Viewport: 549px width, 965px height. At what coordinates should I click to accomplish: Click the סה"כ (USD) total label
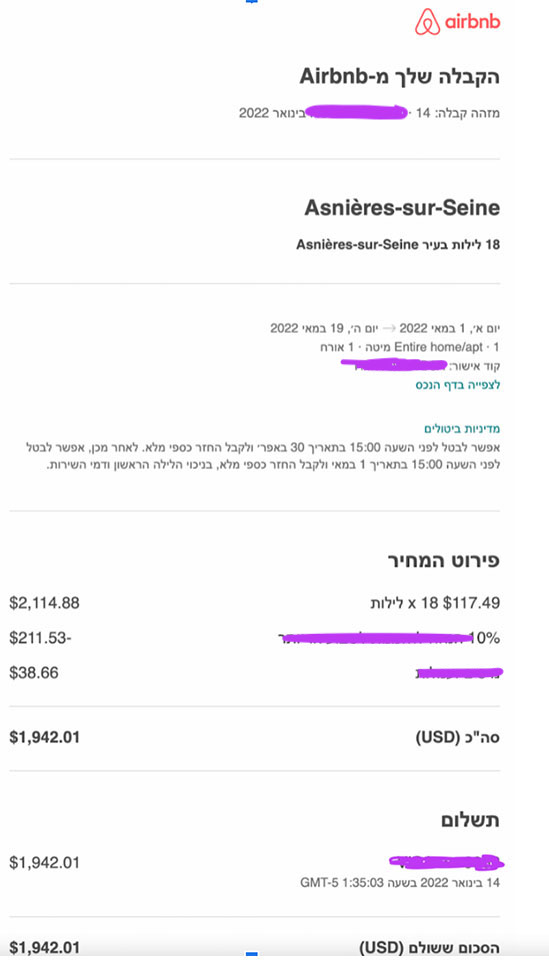[x=458, y=737]
